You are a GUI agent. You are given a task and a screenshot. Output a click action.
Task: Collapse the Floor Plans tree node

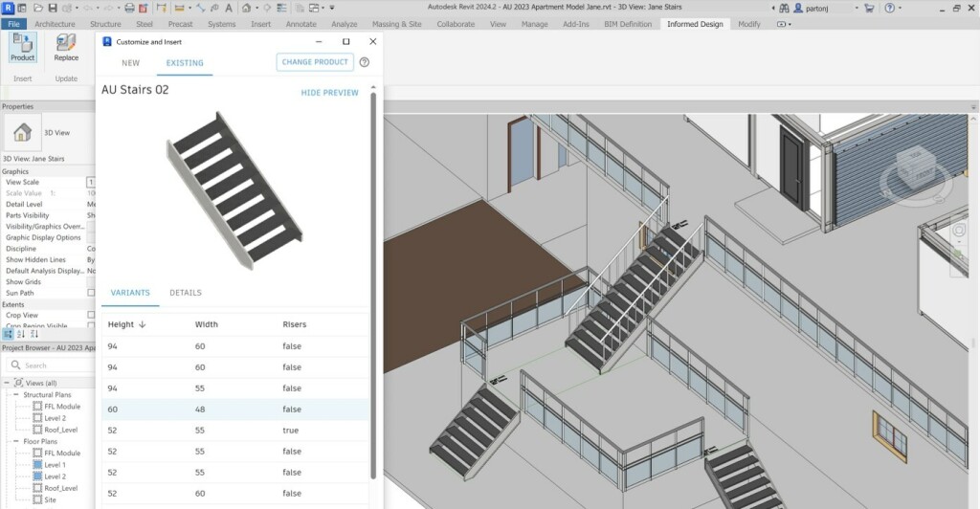point(16,441)
